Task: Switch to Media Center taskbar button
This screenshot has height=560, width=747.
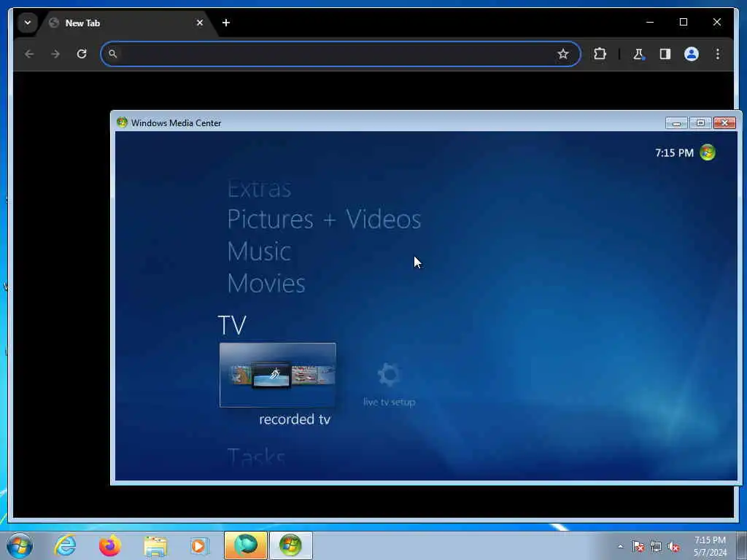Action: pyautogui.click(x=290, y=545)
